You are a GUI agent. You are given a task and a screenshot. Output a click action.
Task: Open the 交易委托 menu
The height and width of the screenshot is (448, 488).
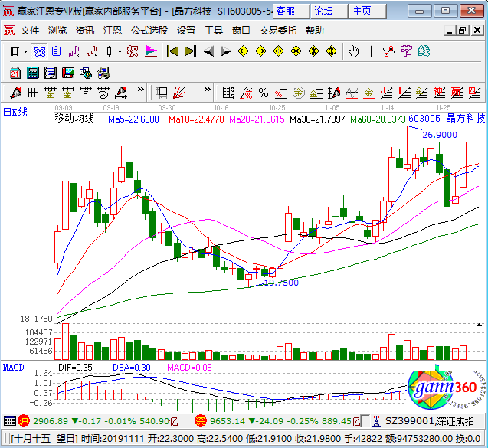pyautogui.click(x=277, y=31)
